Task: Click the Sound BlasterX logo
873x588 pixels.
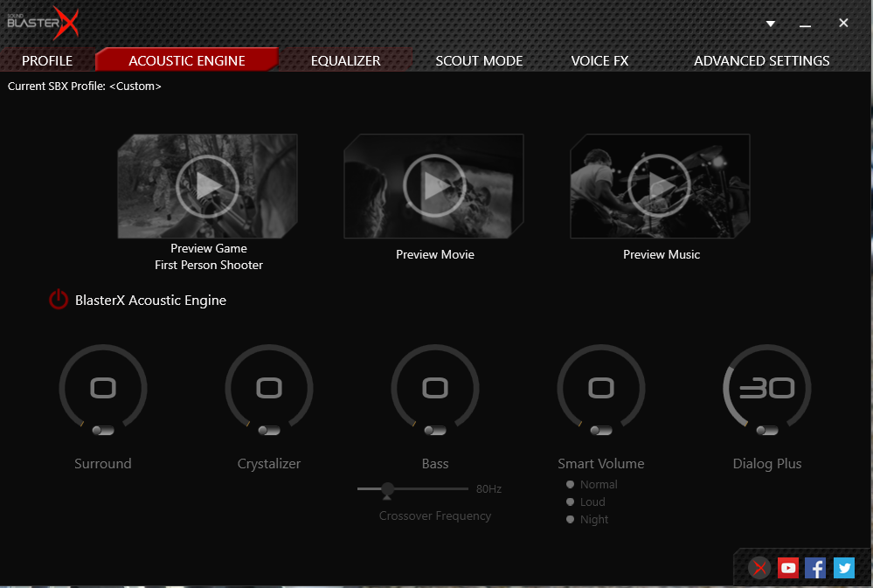Action: [x=43, y=23]
